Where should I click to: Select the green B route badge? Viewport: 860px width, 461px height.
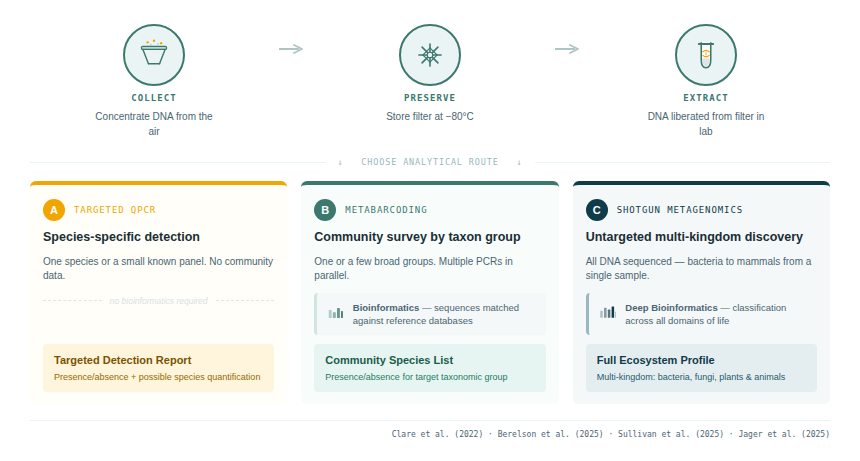325,210
